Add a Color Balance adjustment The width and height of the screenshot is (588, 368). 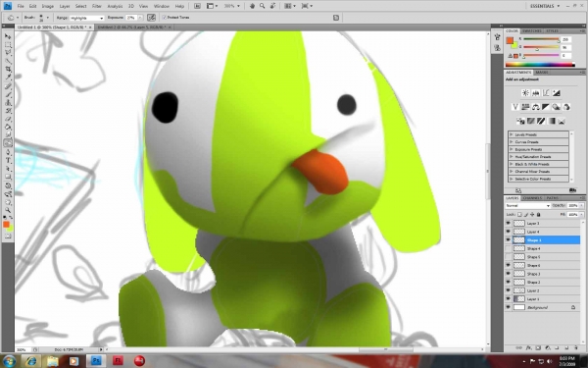pos(536,107)
